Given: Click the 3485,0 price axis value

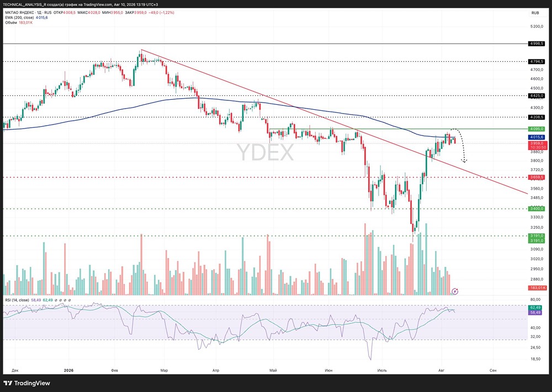Looking at the screenshot, I should (x=537, y=198).
